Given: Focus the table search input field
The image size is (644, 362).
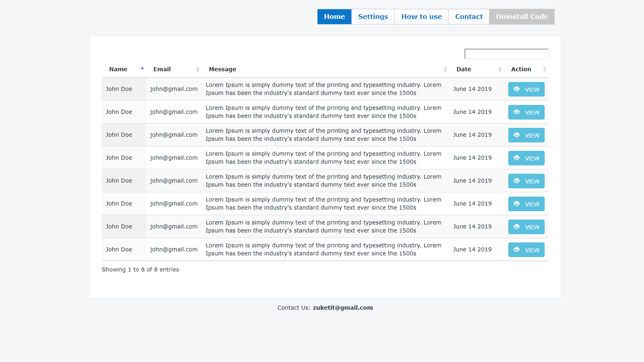Looking at the screenshot, I should (x=506, y=54).
